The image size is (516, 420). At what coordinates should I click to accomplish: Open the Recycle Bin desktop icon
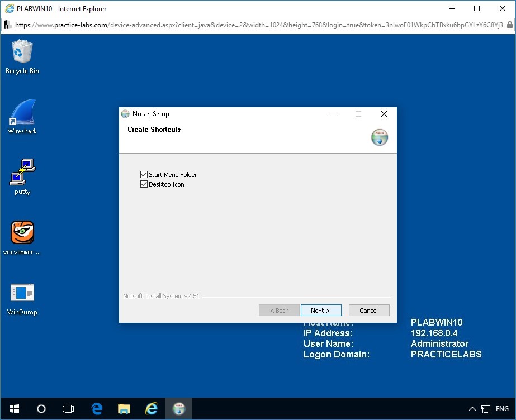[x=22, y=56]
